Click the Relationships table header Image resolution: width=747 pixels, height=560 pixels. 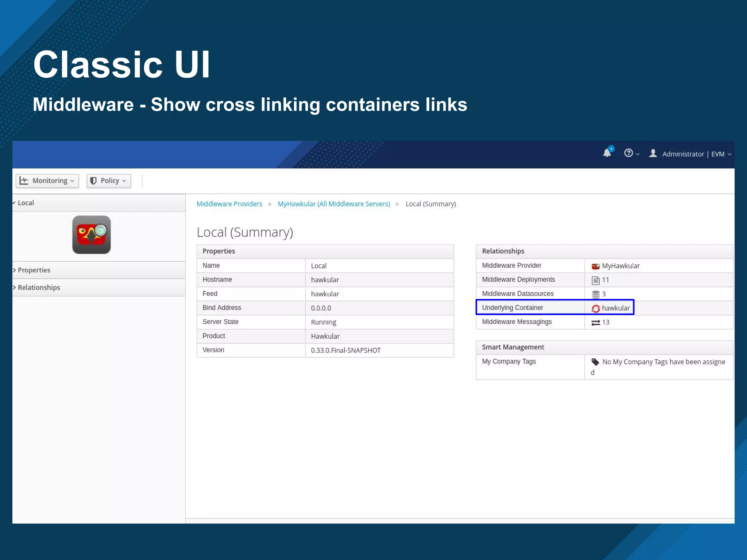(604, 251)
